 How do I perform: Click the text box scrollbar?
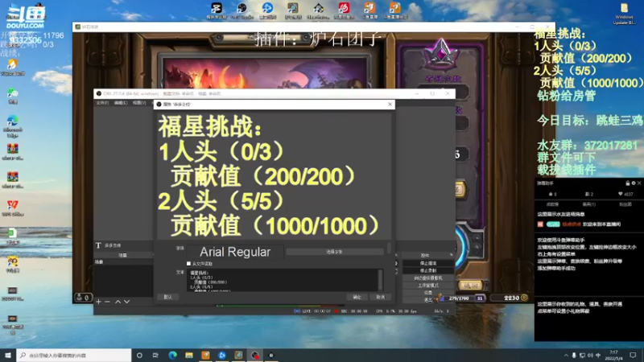381,280
